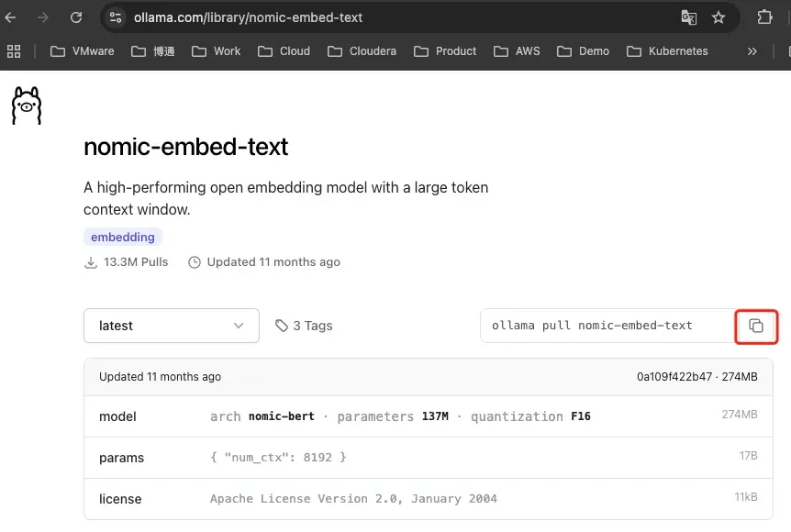Open site information icon in address bar

[x=116, y=17]
